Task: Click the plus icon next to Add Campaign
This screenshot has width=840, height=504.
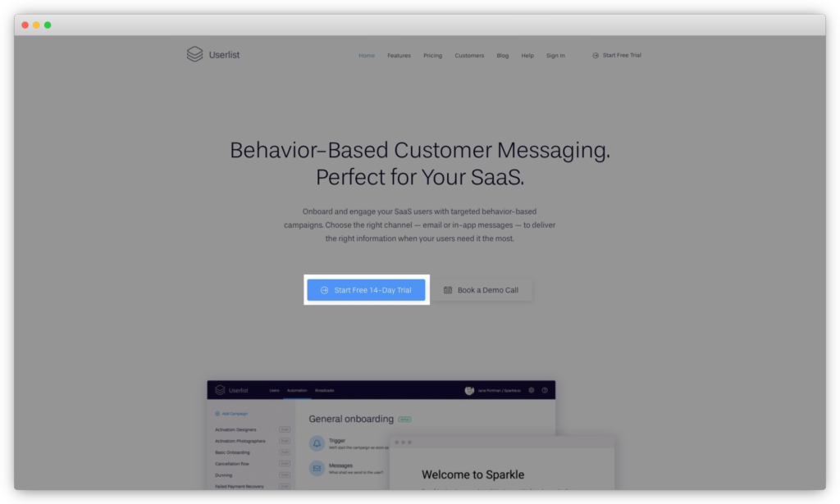Action: click(217, 414)
